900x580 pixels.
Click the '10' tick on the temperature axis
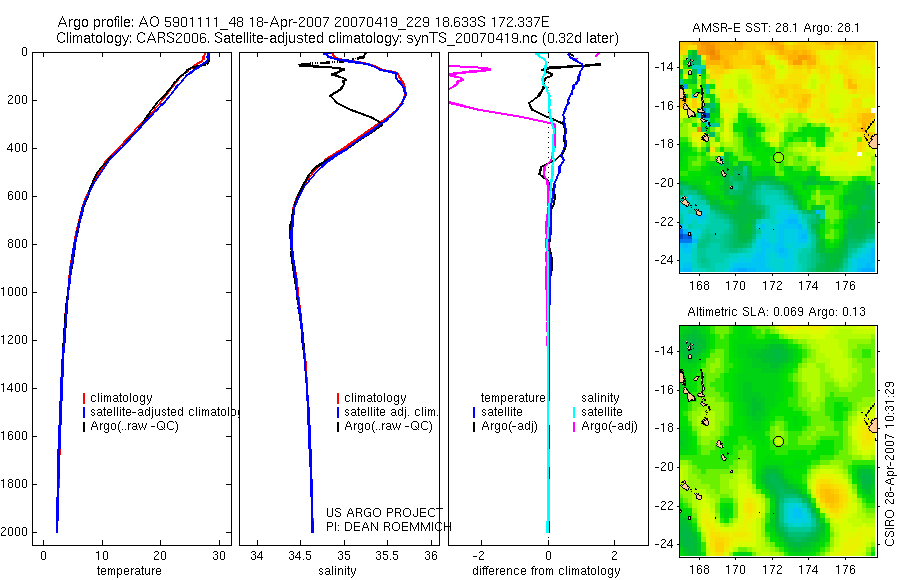click(102, 555)
